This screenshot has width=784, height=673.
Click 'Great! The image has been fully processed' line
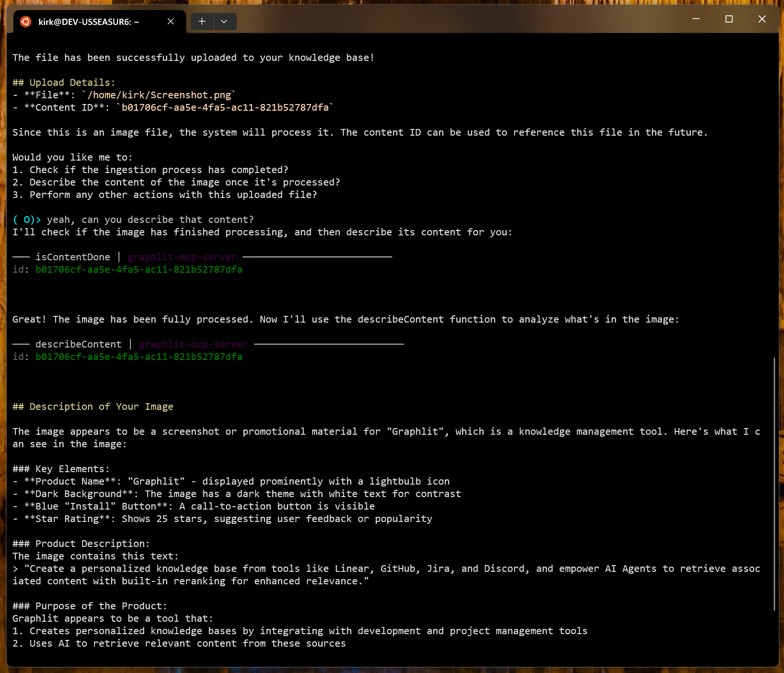(346, 319)
